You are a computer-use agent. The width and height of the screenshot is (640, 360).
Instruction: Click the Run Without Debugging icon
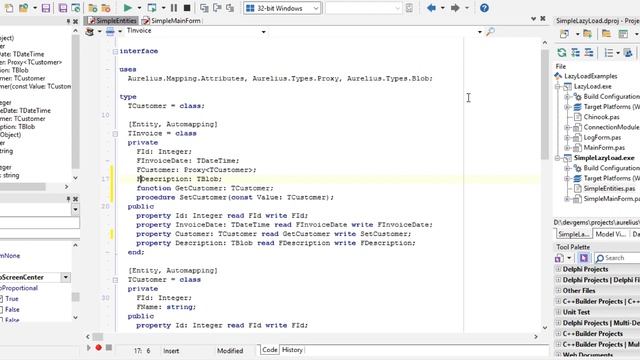(x=152, y=8)
